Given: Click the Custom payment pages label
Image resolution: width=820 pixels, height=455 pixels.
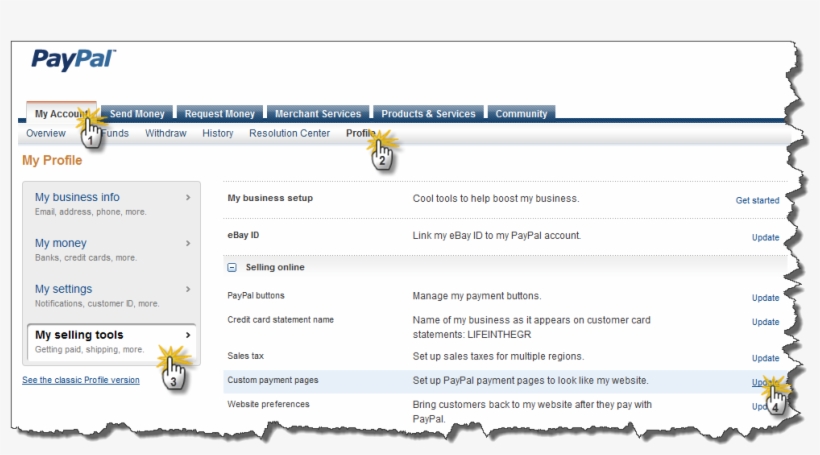Looking at the screenshot, I should 272,380.
